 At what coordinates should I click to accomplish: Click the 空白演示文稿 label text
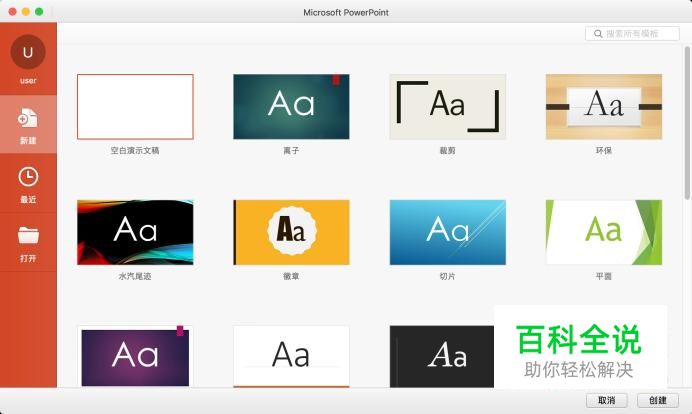click(x=135, y=151)
